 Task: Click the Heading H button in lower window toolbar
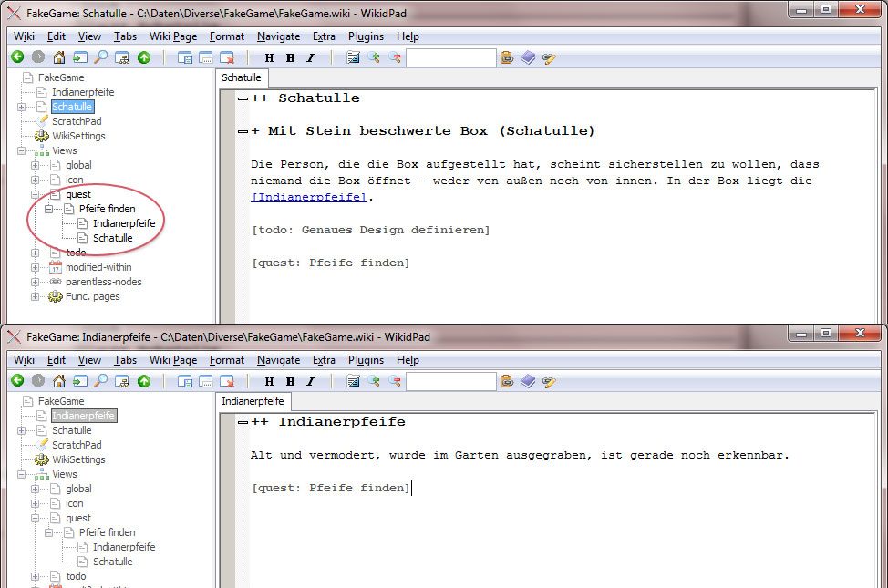269,381
